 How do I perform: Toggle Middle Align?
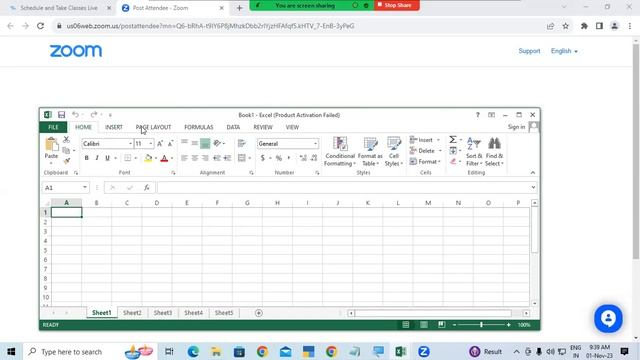pyautogui.click(x=195, y=143)
